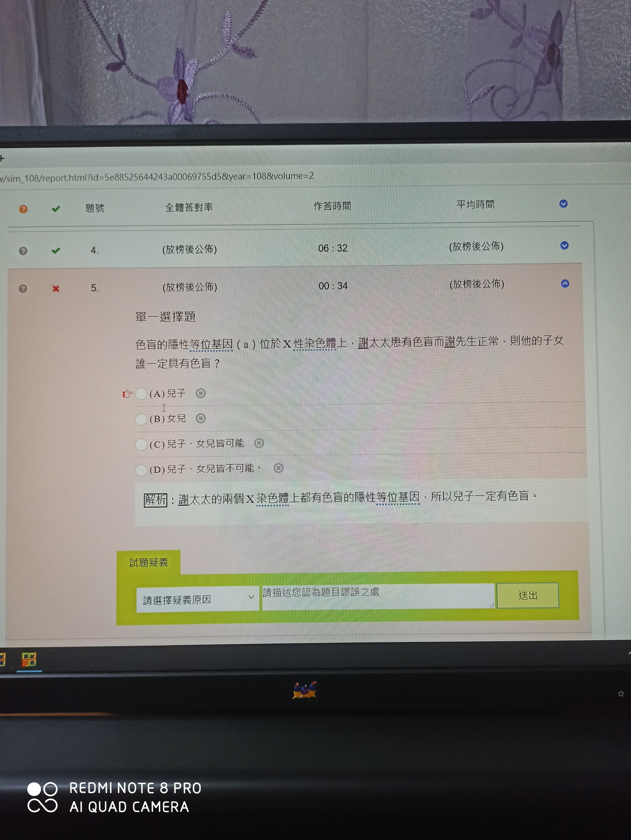Click the gray question icon in row 5
The height and width of the screenshot is (840, 631).
23,288
